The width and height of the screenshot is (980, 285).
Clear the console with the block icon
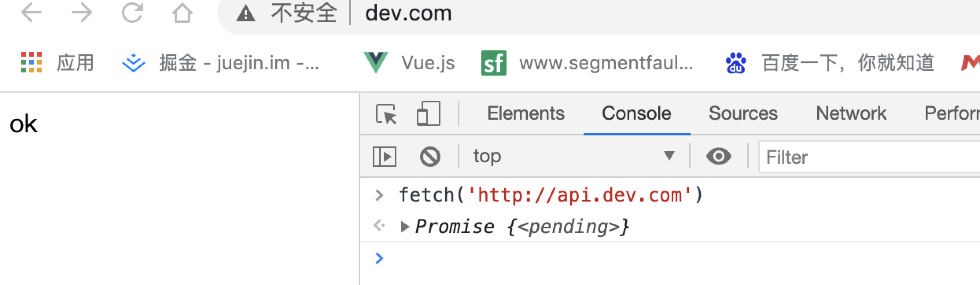click(430, 157)
